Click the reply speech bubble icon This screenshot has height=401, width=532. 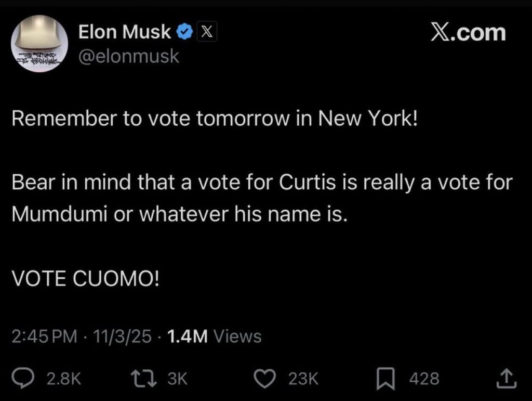coord(23,378)
